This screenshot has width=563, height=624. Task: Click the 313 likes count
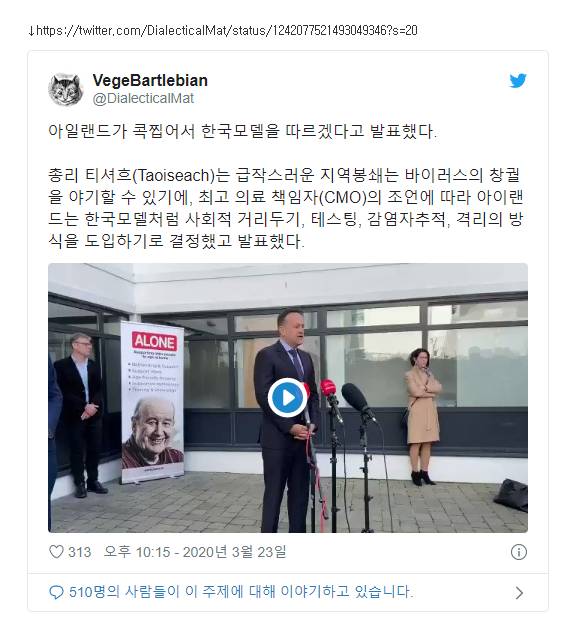80,552
